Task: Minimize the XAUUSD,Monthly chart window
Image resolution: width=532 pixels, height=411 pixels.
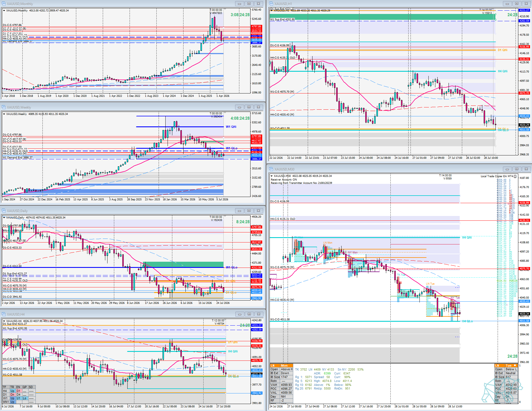Action: [x=240, y=4]
